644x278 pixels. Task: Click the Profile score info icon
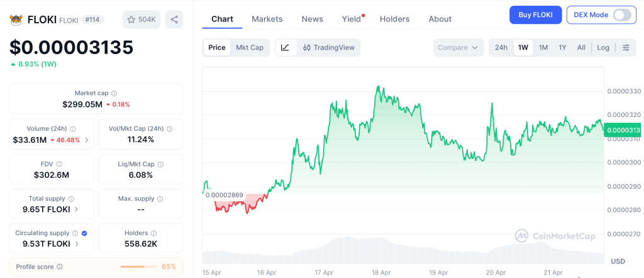60,267
